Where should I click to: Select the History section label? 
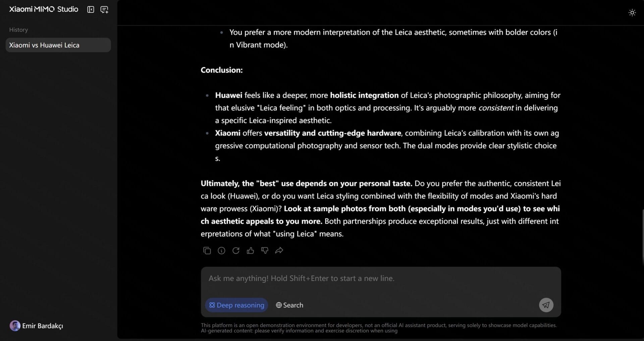click(x=18, y=30)
